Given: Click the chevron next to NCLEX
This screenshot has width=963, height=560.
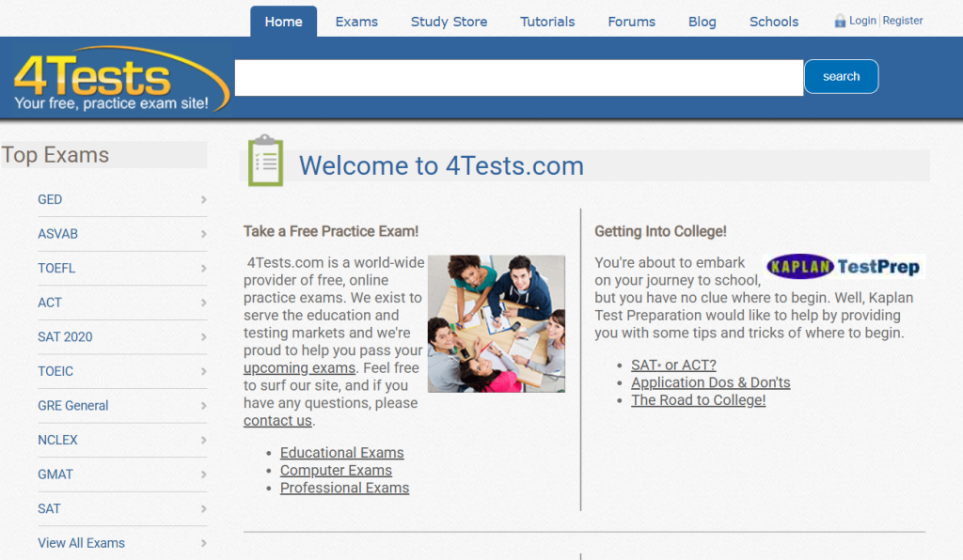Looking at the screenshot, I should (x=203, y=440).
